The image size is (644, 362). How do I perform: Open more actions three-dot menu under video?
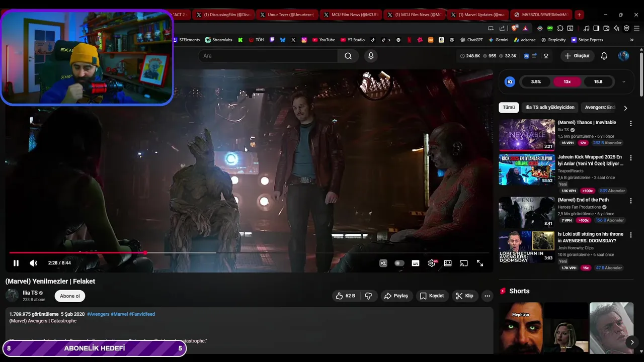coord(487,296)
